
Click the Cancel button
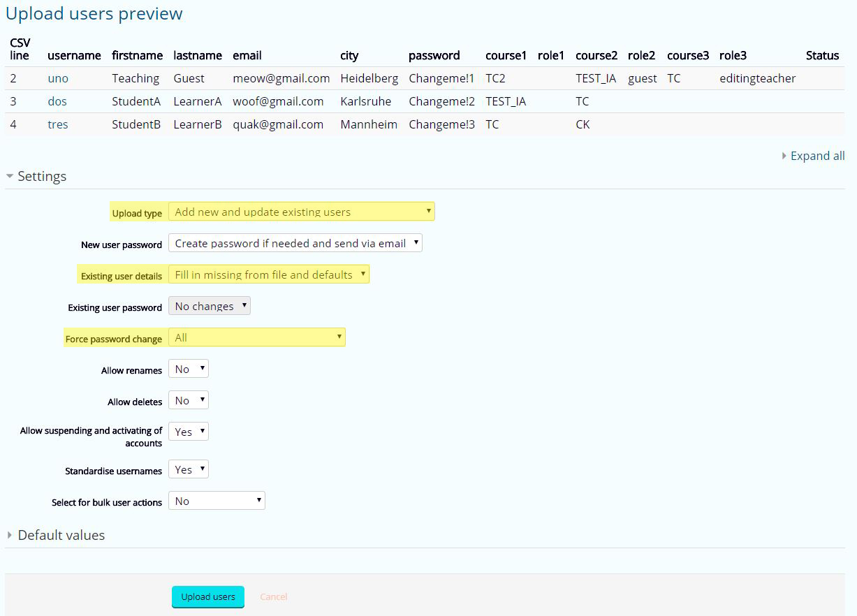(x=273, y=597)
